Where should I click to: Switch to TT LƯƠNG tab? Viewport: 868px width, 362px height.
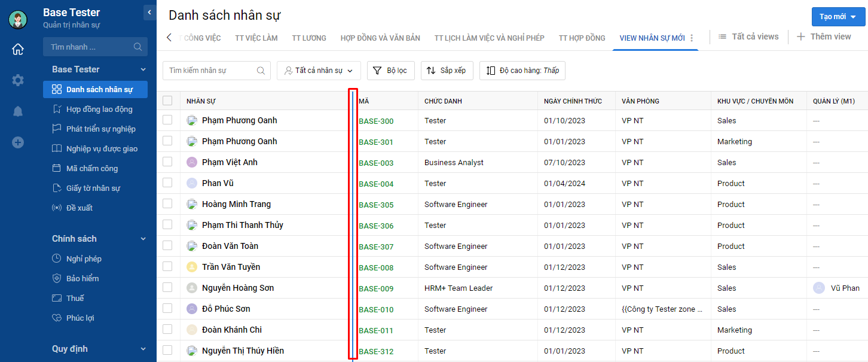pos(309,38)
